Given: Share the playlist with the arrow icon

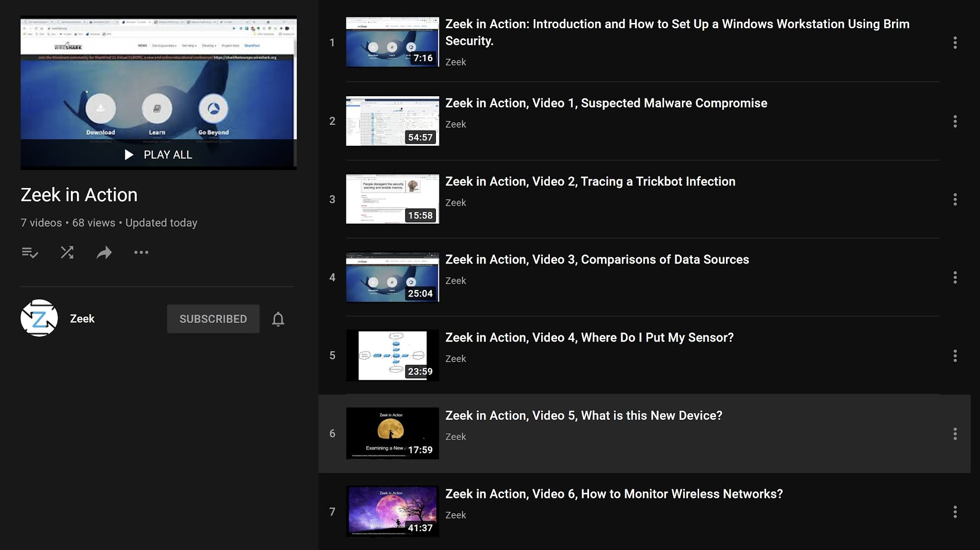Looking at the screenshot, I should [x=104, y=253].
